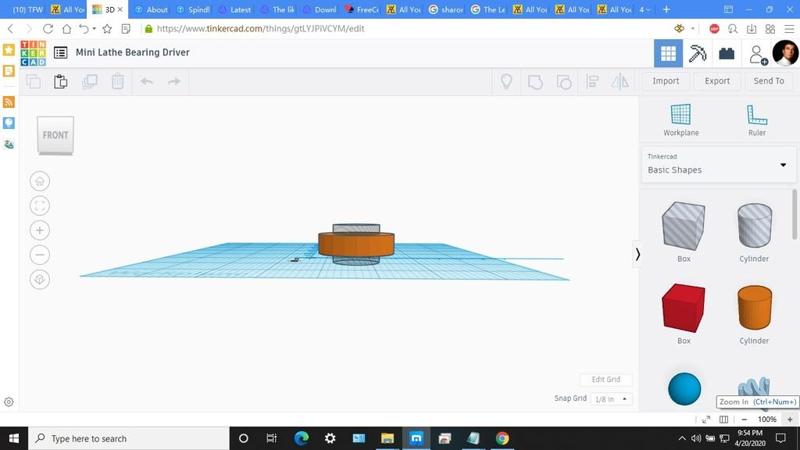The height and width of the screenshot is (450, 800).
Task: Open the user profile avatar
Action: pyautogui.click(x=785, y=53)
